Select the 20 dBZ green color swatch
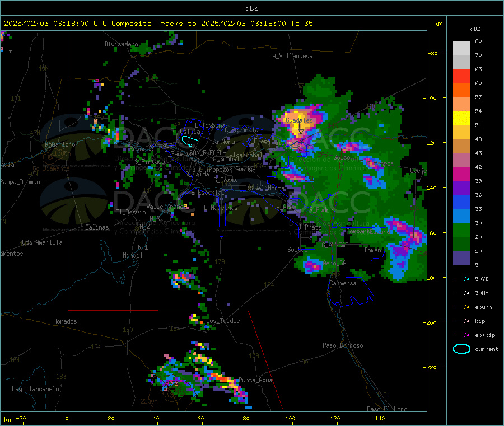Image resolution: width=504 pixels, height=426 pixels. pyautogui.click(x=461, y=230)
